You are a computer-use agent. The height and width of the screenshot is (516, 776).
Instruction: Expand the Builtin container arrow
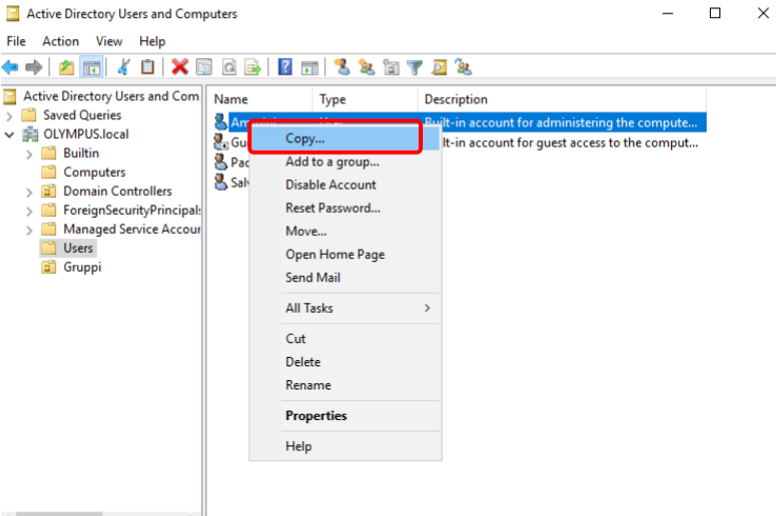coord(29,153)
